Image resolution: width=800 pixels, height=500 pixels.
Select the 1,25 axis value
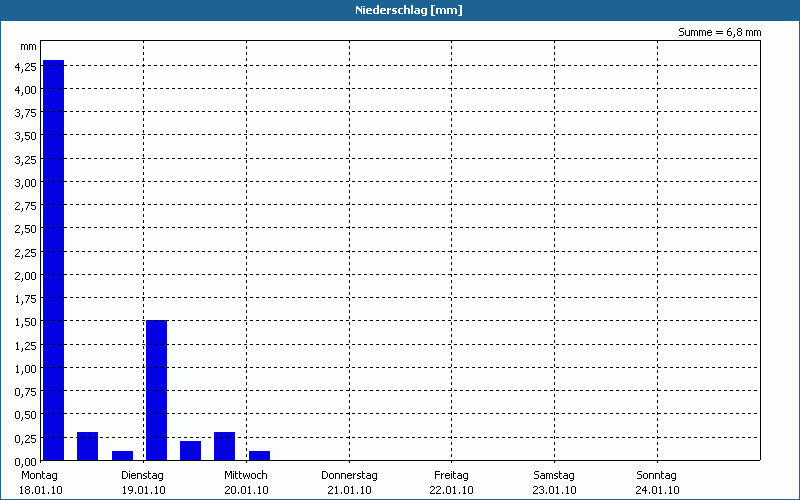26,345
